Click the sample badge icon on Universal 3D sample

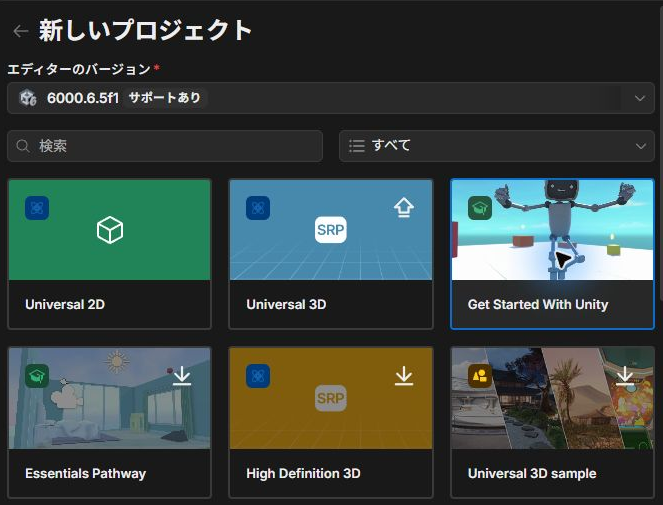coord(480,376)
